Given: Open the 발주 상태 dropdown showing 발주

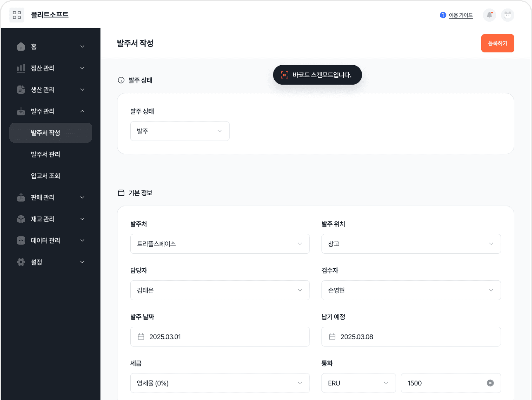Looking at the screenshot, I should coord(179,131).
